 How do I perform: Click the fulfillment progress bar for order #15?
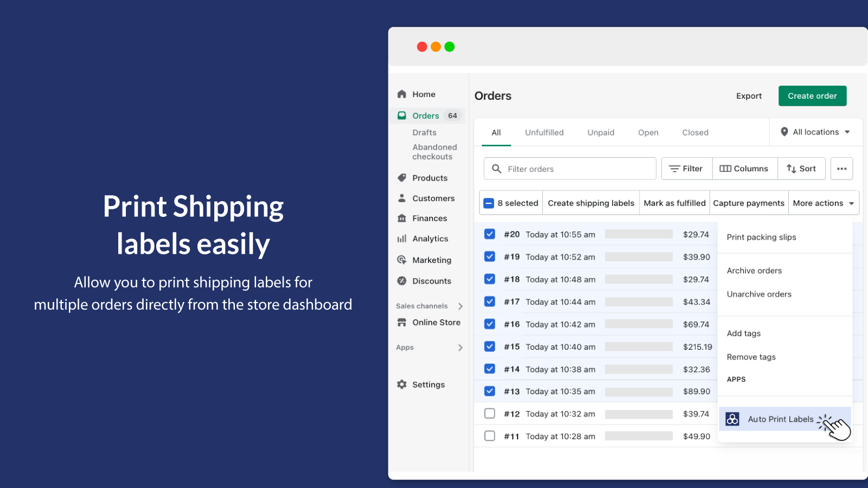[x=639, y=346]
